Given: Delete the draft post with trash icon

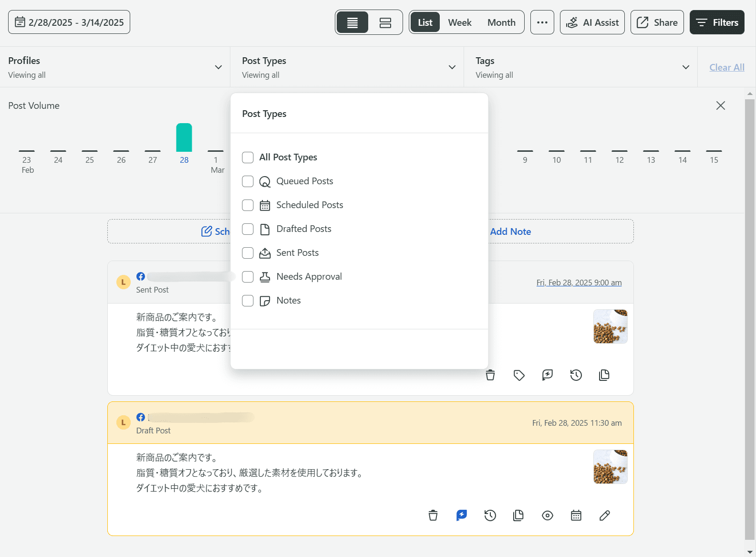Looking at the screenshot, I should point(433,515).
